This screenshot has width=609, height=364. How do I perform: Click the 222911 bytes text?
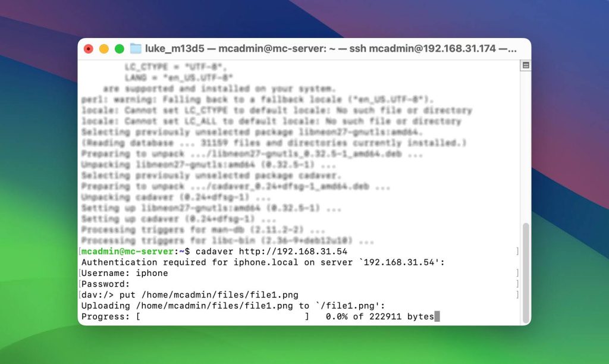pyautogui.click(x=401, y=316)
